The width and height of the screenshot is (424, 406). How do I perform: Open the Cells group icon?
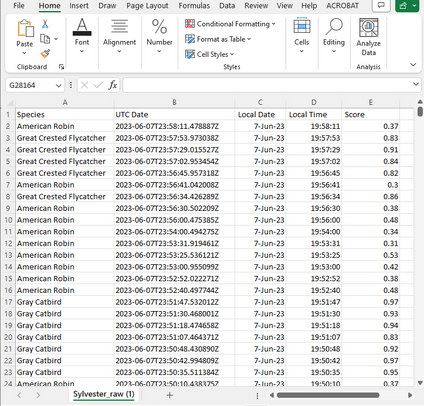[302, 26]
